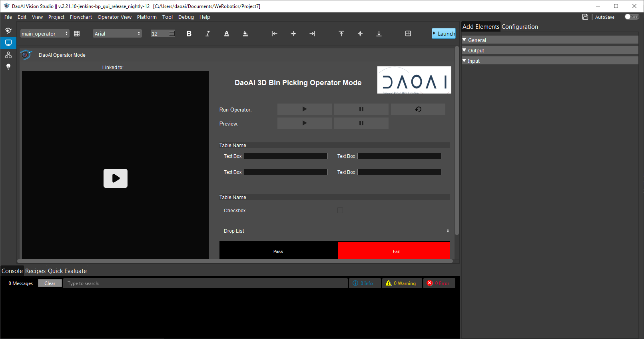Click the DAOAI logo image
This screenshot has height=339, width=644.
[x=414, y=80]
